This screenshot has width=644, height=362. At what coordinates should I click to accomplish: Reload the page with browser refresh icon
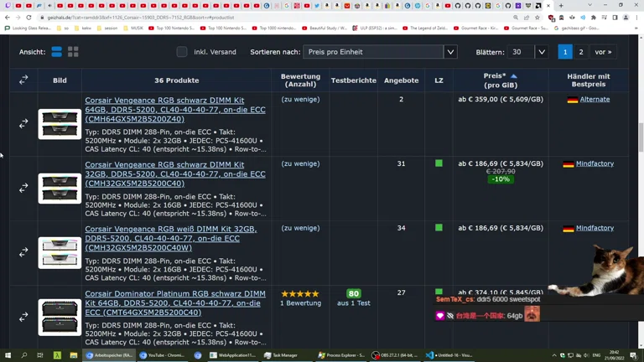(x=29, y=17)
